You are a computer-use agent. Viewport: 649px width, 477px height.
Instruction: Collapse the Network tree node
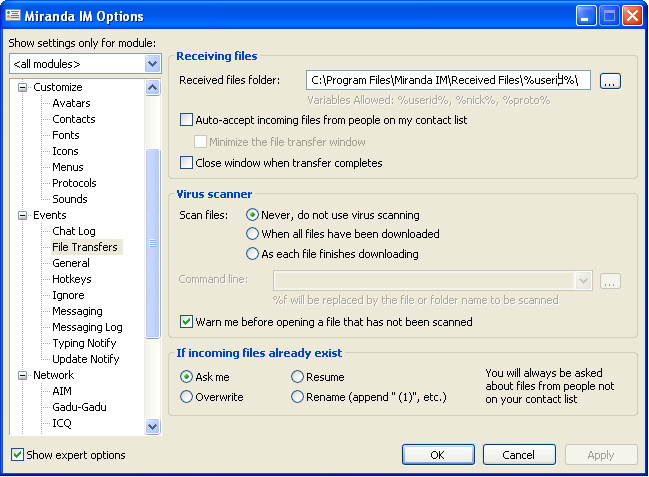[22, 375]
